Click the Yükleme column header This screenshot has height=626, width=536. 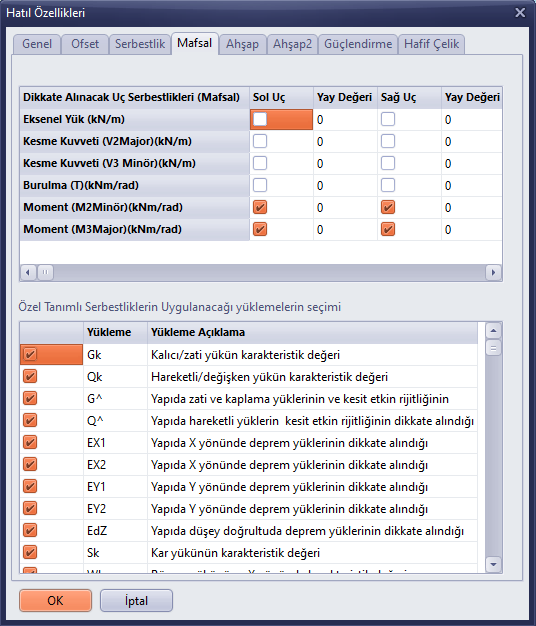(x=115, y=332)
